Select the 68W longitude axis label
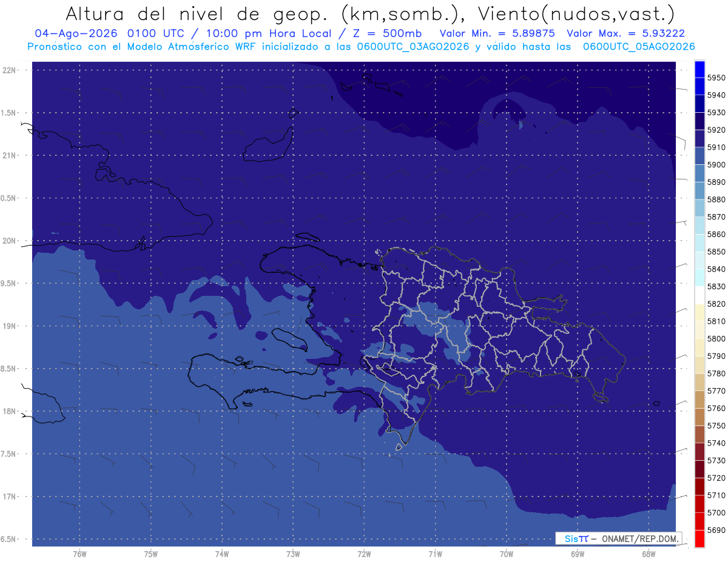 [649, 554]
